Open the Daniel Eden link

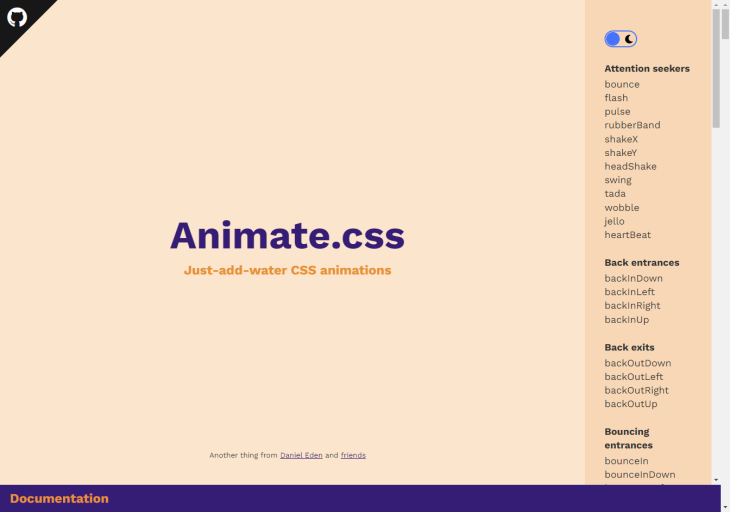click(301, 455)
